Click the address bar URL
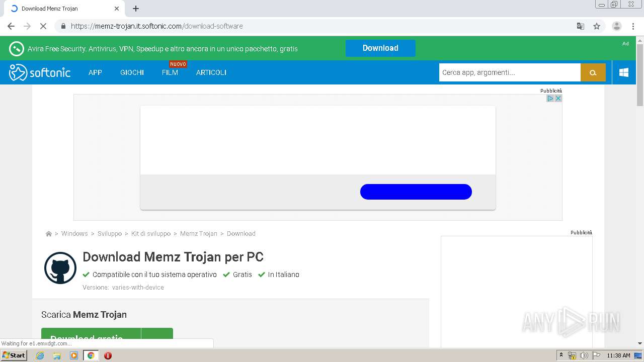Screen dimensions: 644x362 tap(157, 26)
